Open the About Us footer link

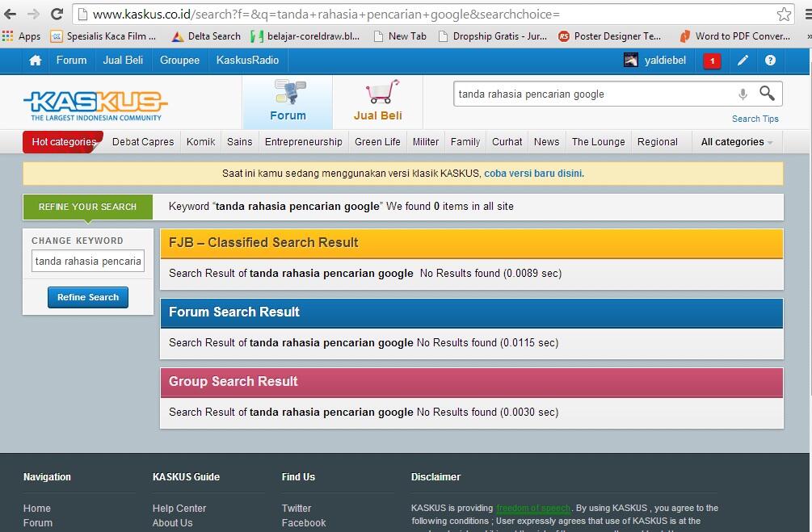pos(172,522)
